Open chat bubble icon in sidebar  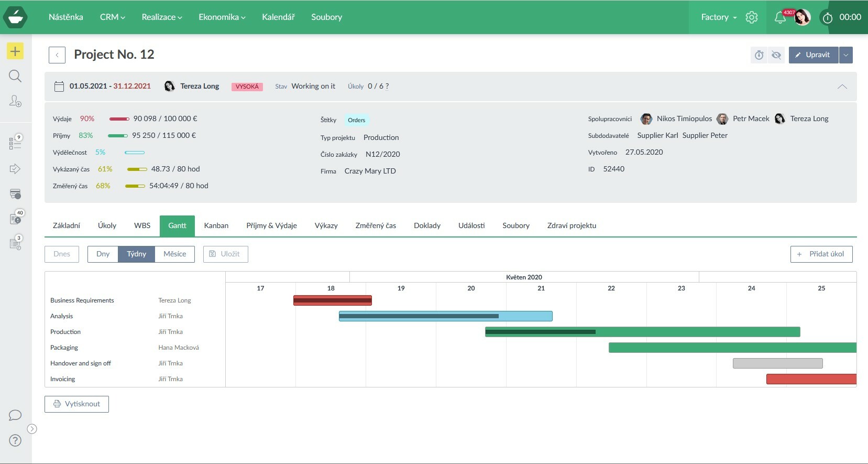pyautogui.click(x=15, y=415)
